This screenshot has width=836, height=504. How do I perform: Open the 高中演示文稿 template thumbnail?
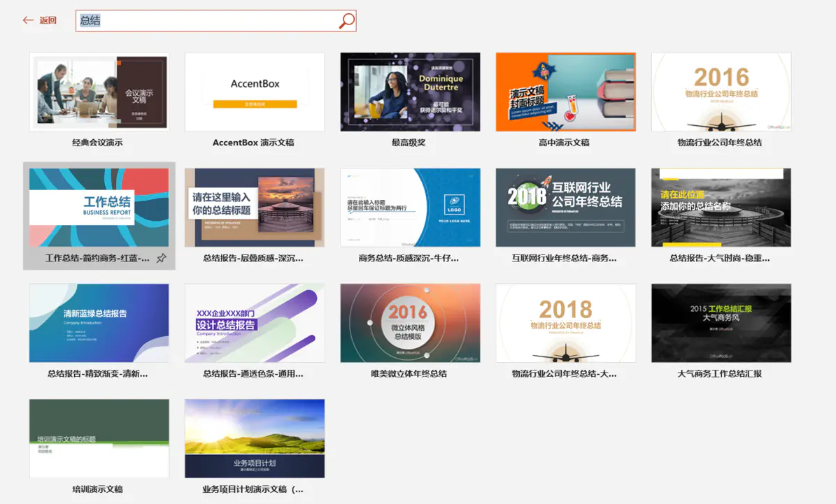point(566,92)
